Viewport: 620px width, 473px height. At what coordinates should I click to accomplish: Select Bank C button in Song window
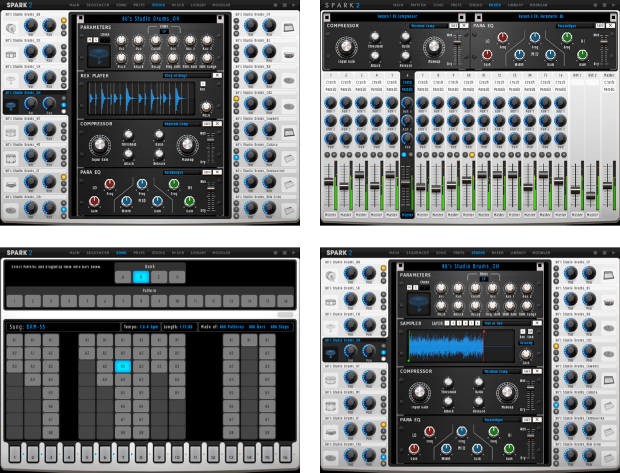coord(159,277)
